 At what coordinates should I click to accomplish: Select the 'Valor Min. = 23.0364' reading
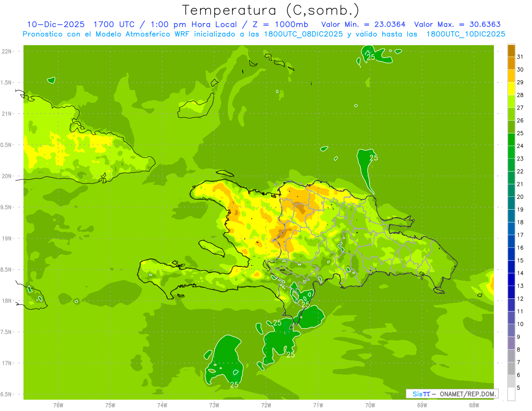point(363,24)
